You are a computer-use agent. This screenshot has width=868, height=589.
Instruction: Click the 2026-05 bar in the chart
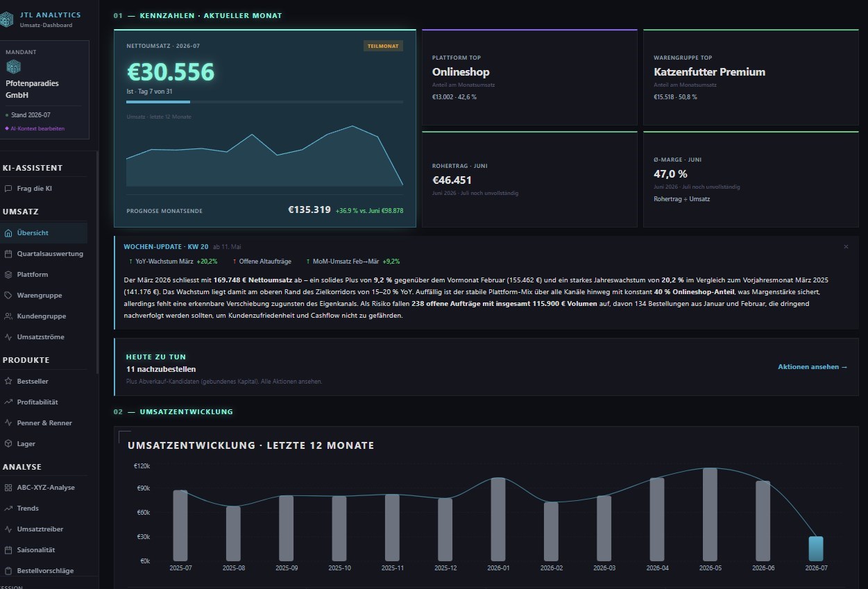pos(710,515)
